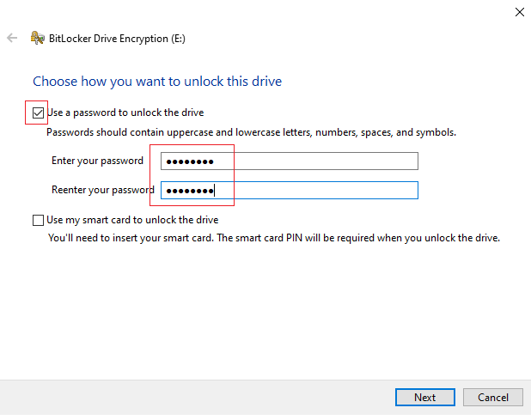The image size is (531, 420).
Task: Uncheck the password unlock checkbox
Action: point(38,113)
